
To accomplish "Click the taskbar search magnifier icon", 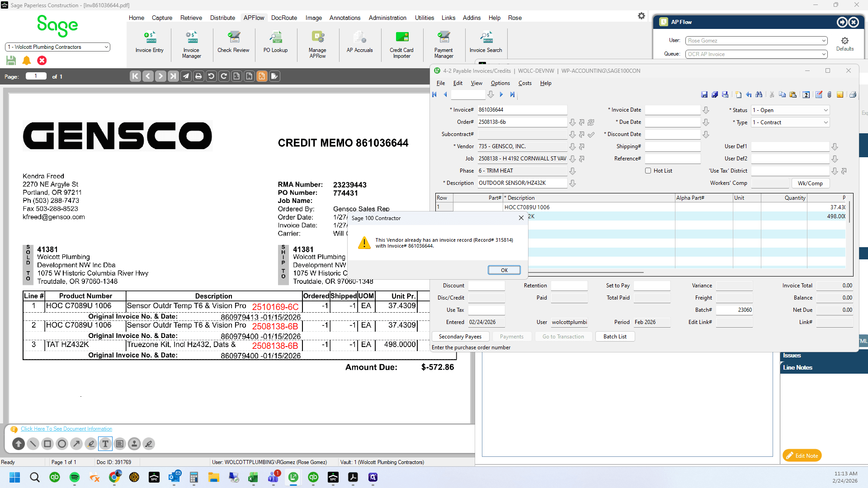I will (x=35, y=478).
